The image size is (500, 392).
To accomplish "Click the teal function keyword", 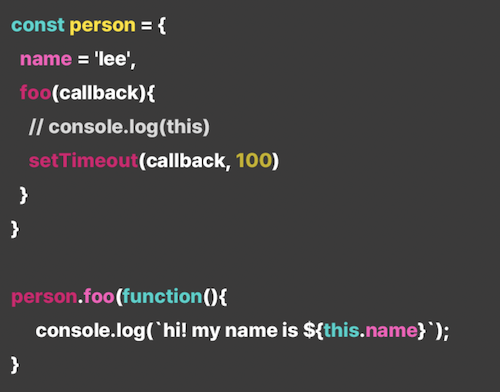I will coord(162,296).
